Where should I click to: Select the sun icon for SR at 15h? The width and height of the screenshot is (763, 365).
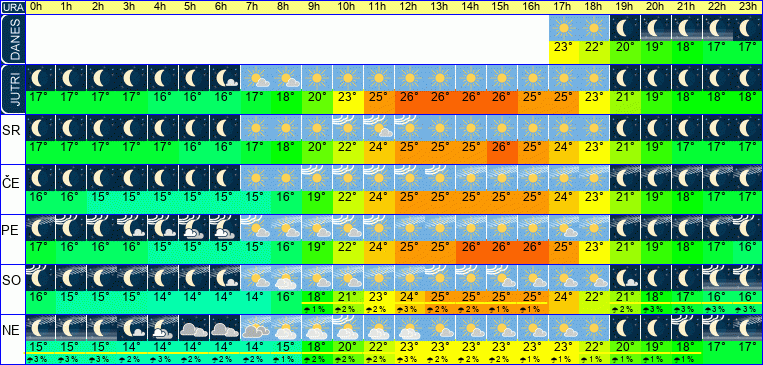click(x=502, y=128)
